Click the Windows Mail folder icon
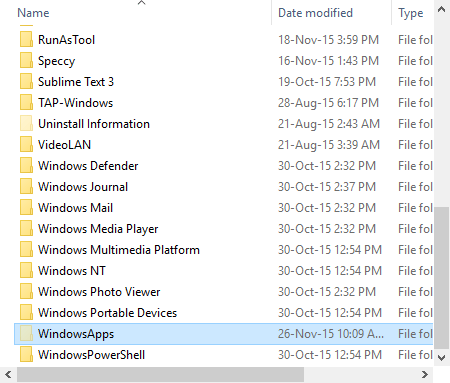This screenshot has height=383, width=450. pos(26,208)
